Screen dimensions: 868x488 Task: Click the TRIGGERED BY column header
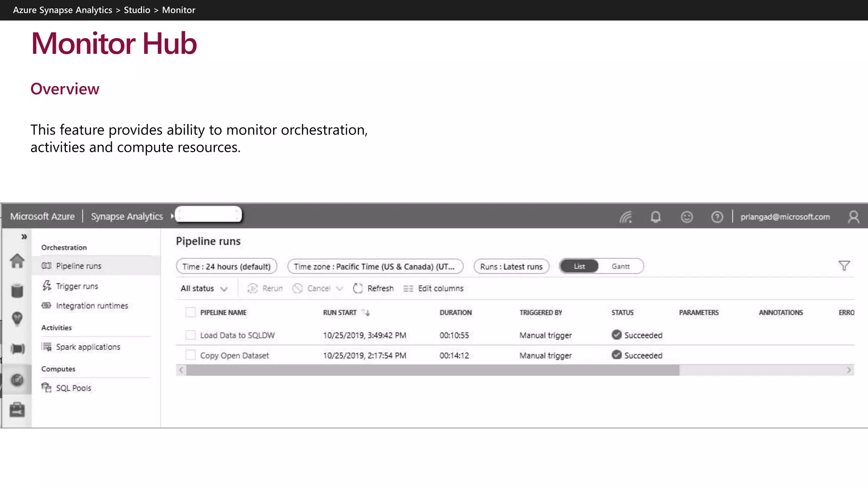pyautogui.click(x=541, y=313)
